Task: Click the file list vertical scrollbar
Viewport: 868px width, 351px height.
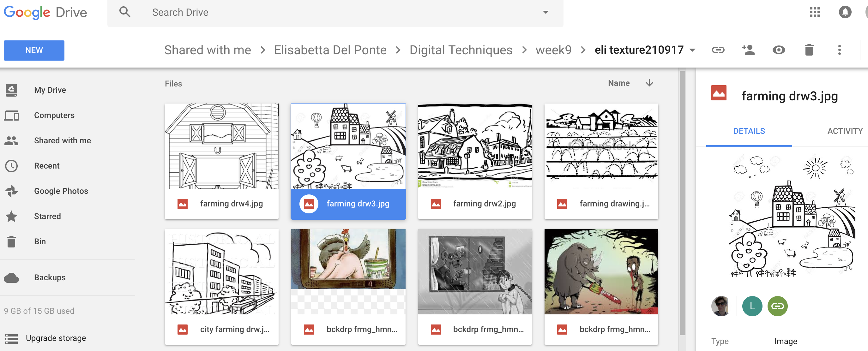Action: point(682,202)
